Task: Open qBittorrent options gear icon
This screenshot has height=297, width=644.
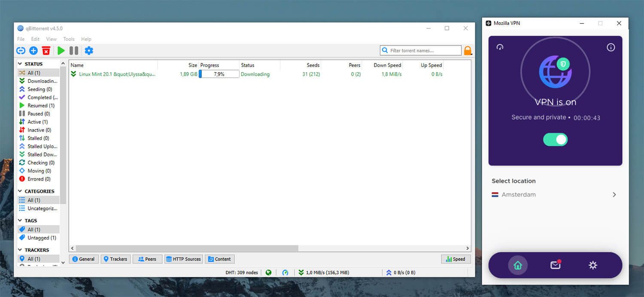Action: pos(89,51)
